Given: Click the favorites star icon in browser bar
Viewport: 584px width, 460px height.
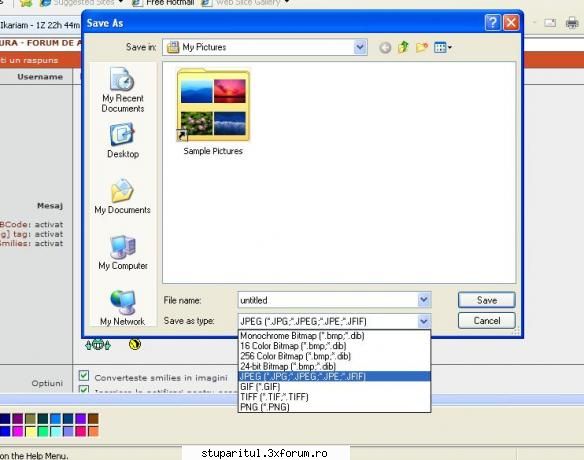Looking at the screenshot, I should pos(26,3).
